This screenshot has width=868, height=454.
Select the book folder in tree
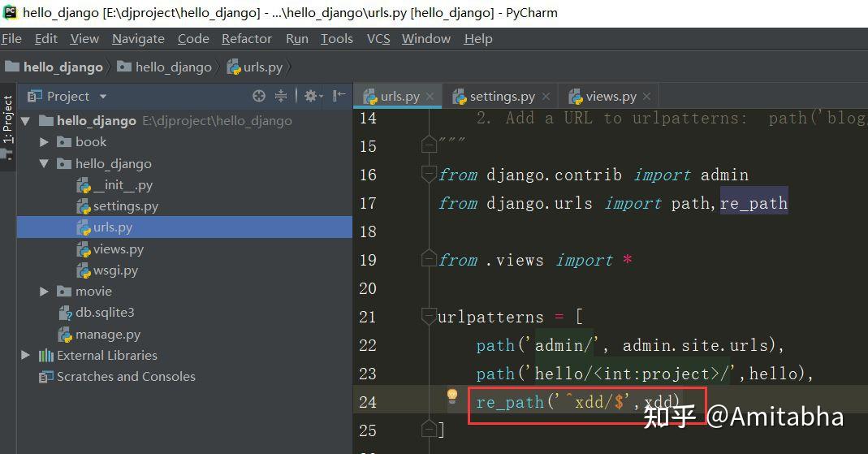pyautogui.click(x=91, y=142)
